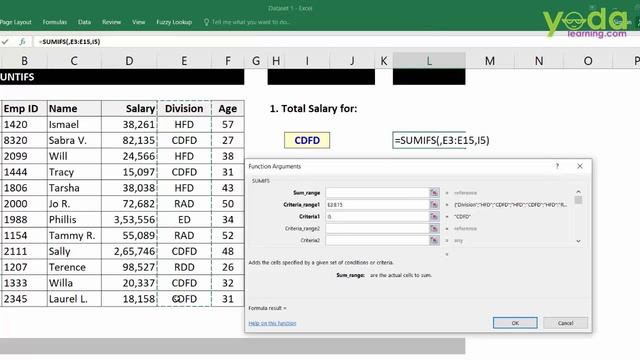Close the Function Arguments dialog
Viewport: 640px width, 360px height.
(x=580, y=166)
